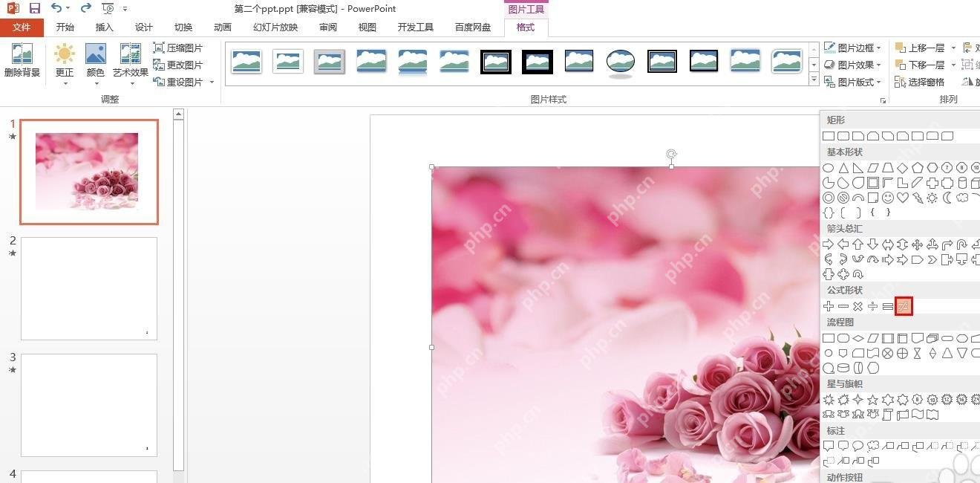Click the 选择窗格 selection pane button
980x483 pixels.
pyautogui.click(x=920, y=82)
